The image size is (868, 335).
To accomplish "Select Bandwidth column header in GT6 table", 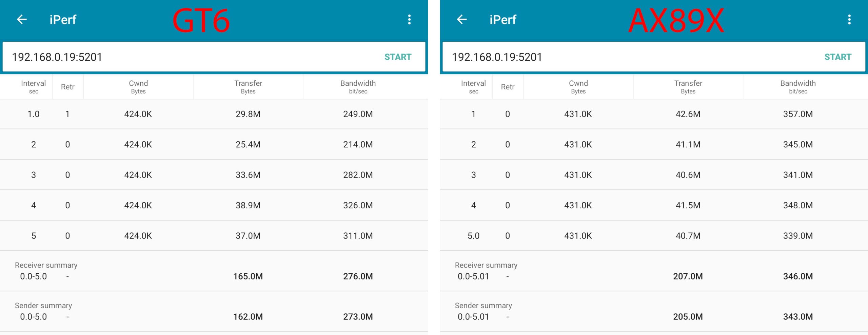I will (x=358, y=87).
